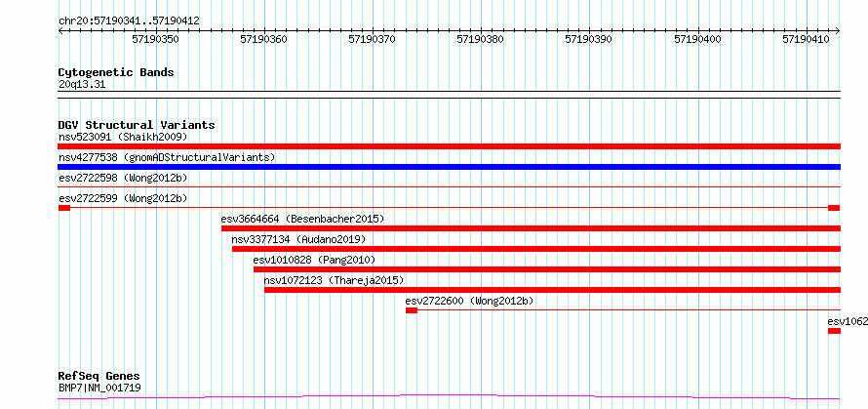Screen dimensions: 868x409
Task: Click ruler position 57190360
Action: tap(264, 39)
